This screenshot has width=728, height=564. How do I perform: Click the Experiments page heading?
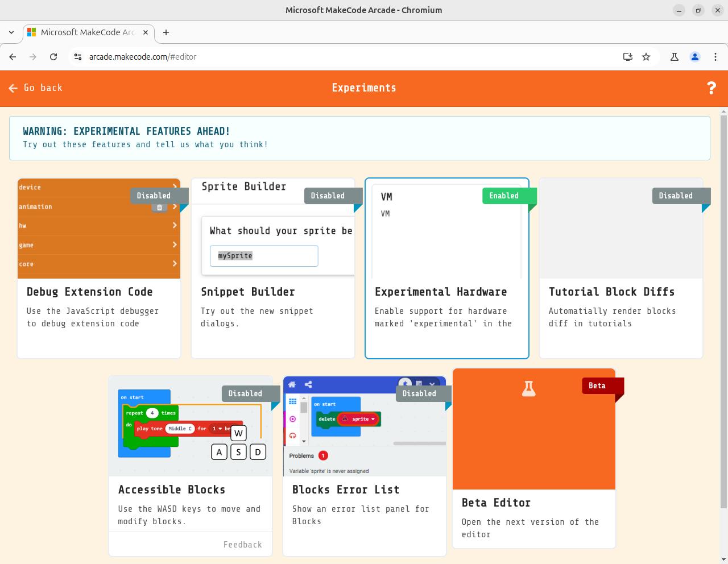click(x=364, y=88)
